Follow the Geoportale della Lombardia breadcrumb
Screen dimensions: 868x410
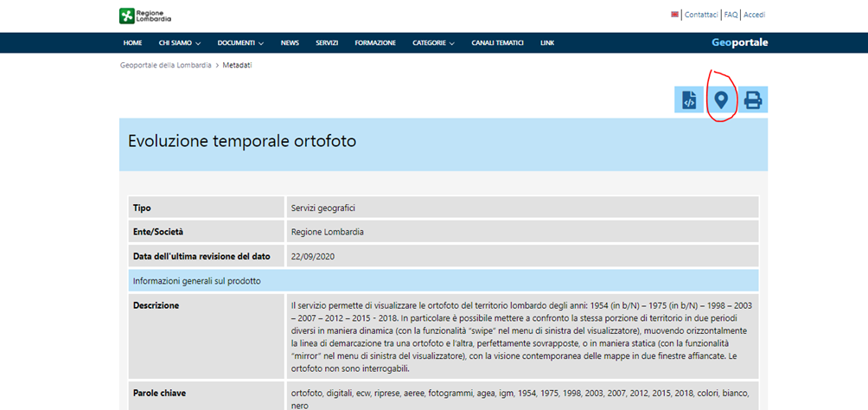pos(165,65)
